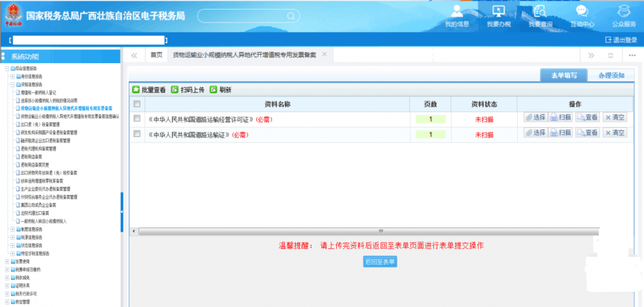Tick the select-all checkbox in table header
This screenshot has height=307, width=644.
(137, 104)
